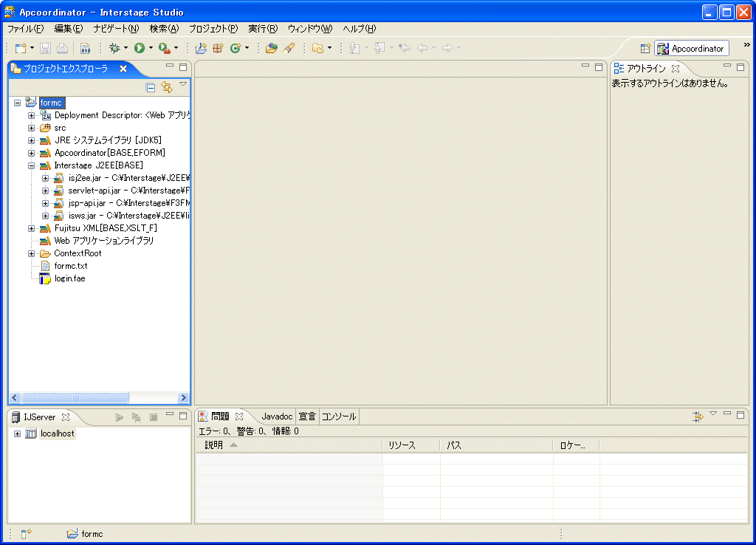This screenshot has height=545, width=756.
Task: Click the New Java class icon
Action: coord(236,48)
